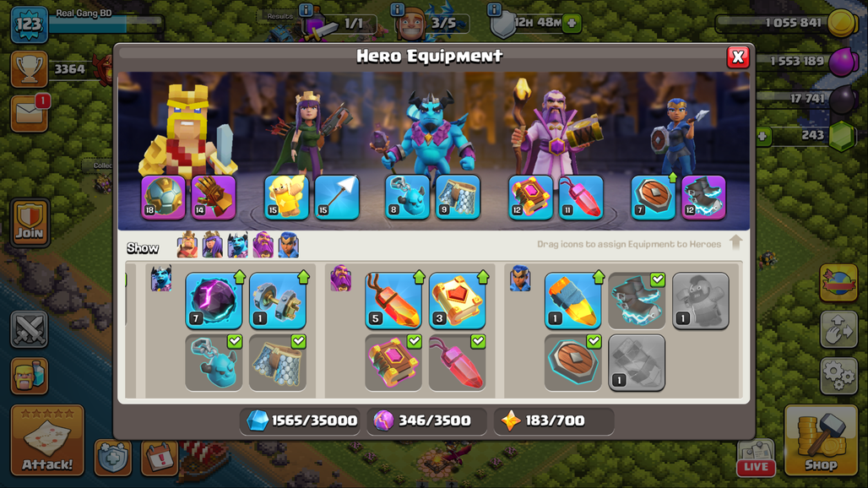Toggle Barbarian King filter in Show row
This screenshot has width=868, height=488.
point(187,245)
